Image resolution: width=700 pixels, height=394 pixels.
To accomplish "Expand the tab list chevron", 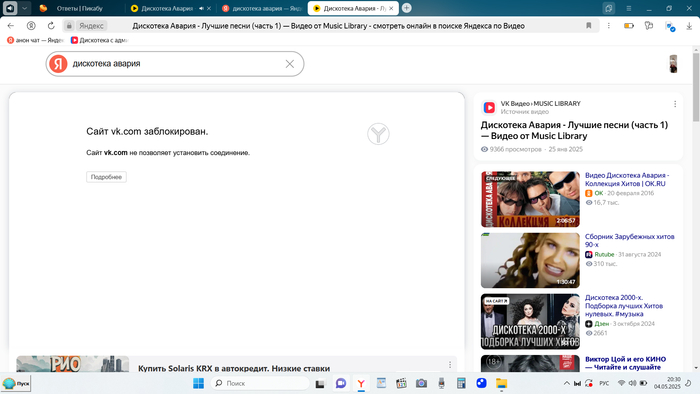I will coord(25,8).
